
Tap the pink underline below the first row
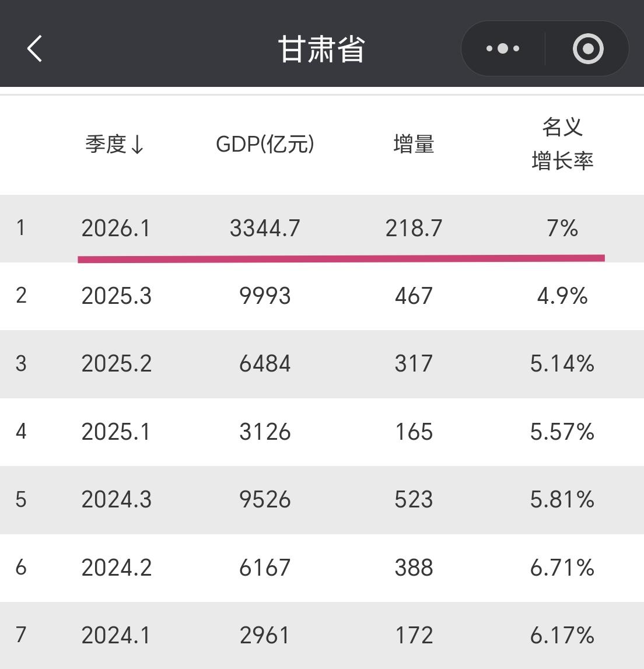click(x=341, y=257)
